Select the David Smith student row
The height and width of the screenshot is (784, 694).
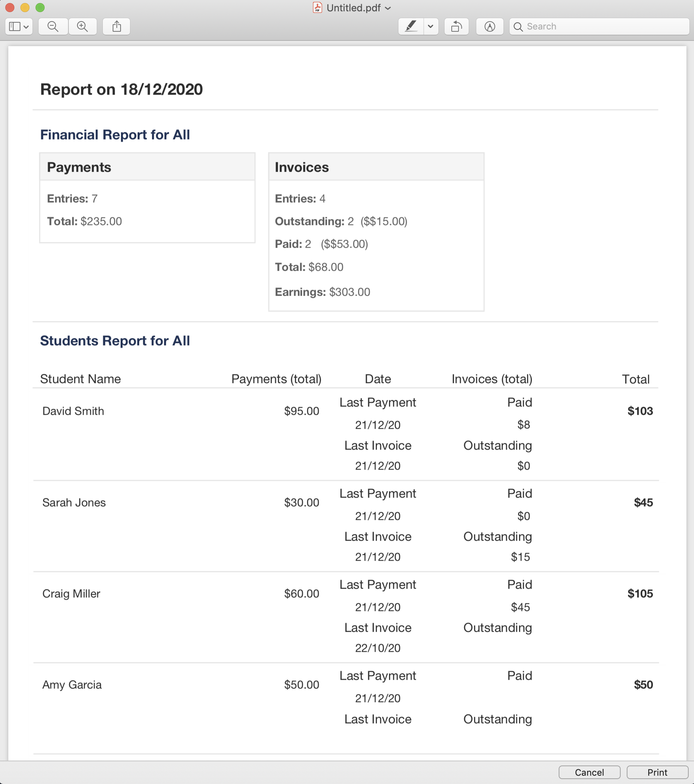[x=345, y=434]
